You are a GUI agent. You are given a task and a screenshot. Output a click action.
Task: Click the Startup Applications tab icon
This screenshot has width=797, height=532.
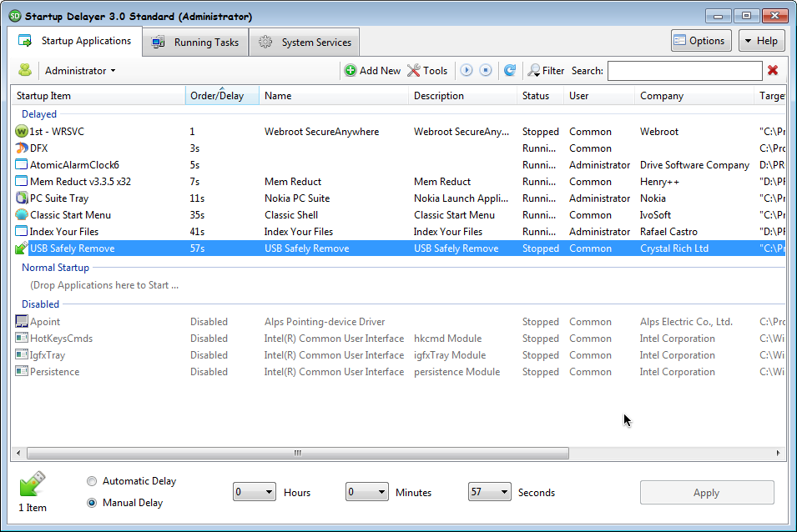[24, 41]
